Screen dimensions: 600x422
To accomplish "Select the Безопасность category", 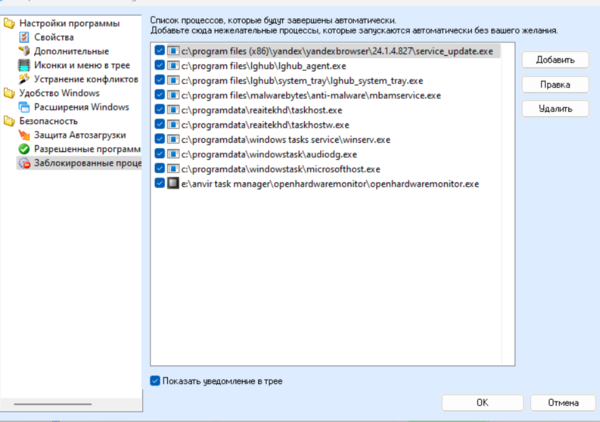I will point(49,121).
